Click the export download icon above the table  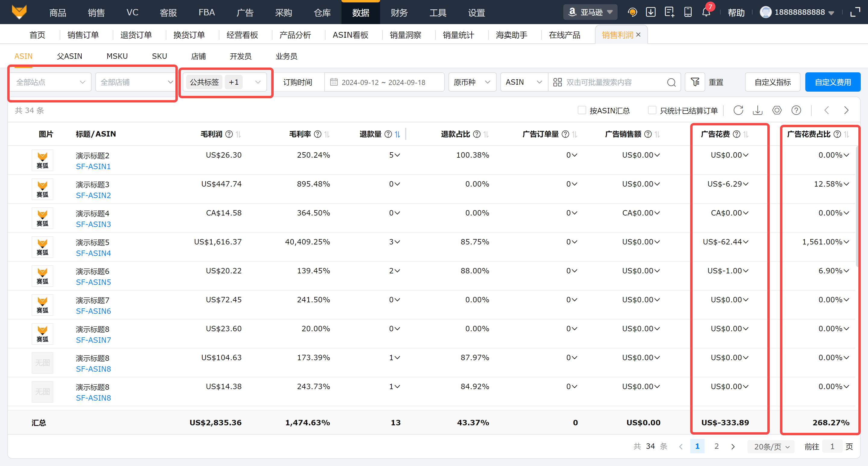[x=757, y=110]
